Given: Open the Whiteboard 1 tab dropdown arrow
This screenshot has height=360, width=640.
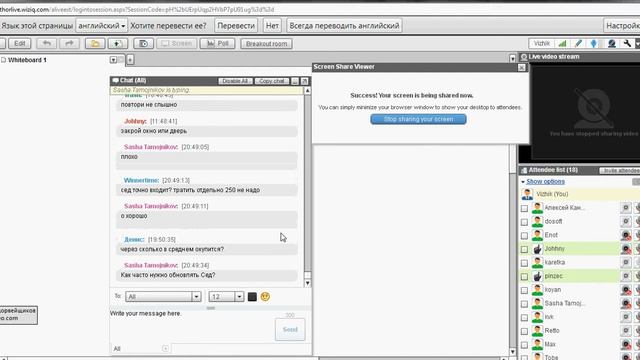Looking at the screenshot, I should [113, 60].
